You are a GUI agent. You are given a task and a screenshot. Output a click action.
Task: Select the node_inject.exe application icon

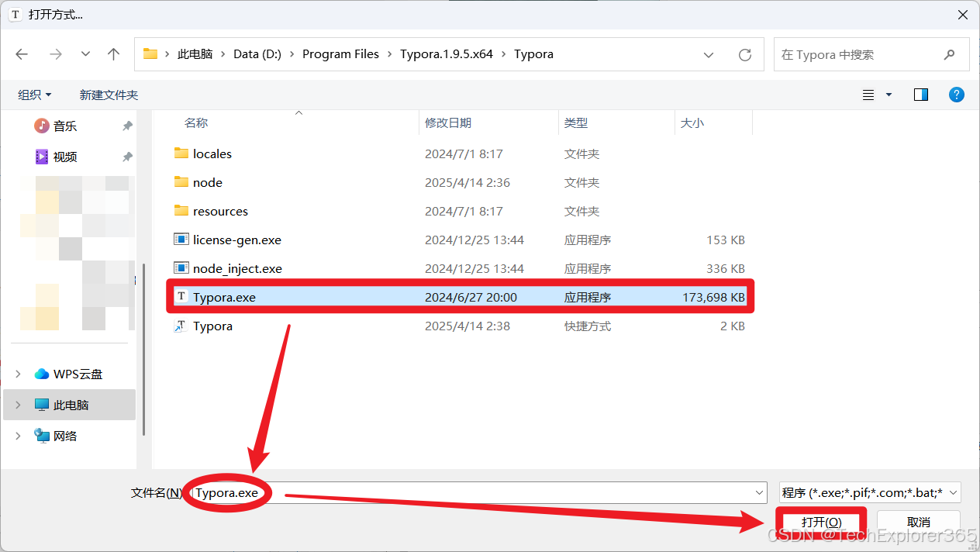(181, 268)
